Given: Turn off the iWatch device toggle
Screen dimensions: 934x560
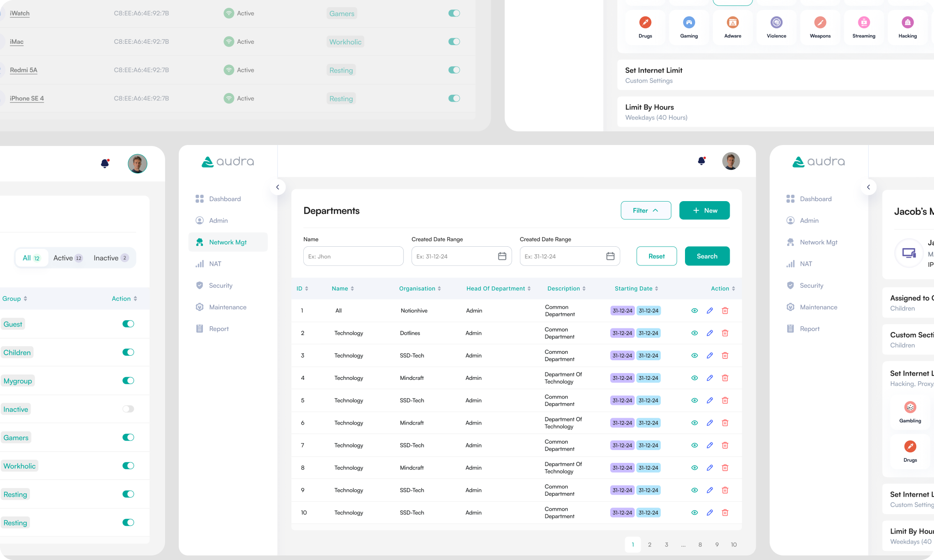Looking at the screenshot, I should coord(454,13).
